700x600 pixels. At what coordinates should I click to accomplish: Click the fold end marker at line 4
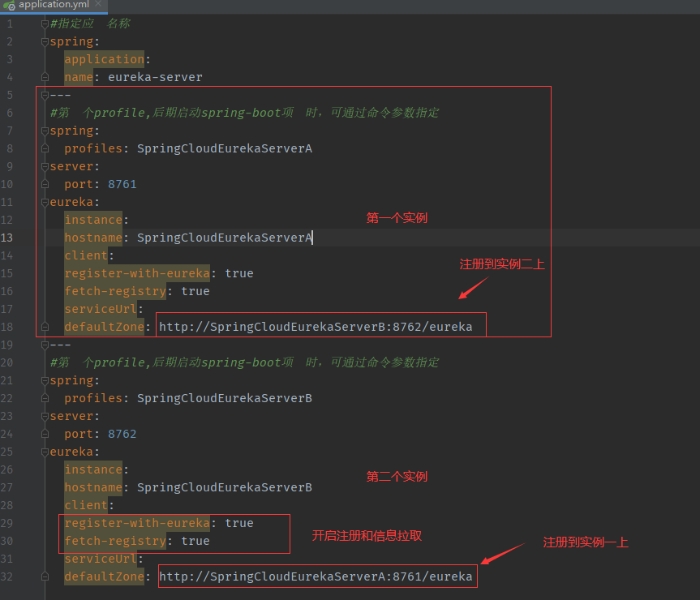tap(45, 77)
